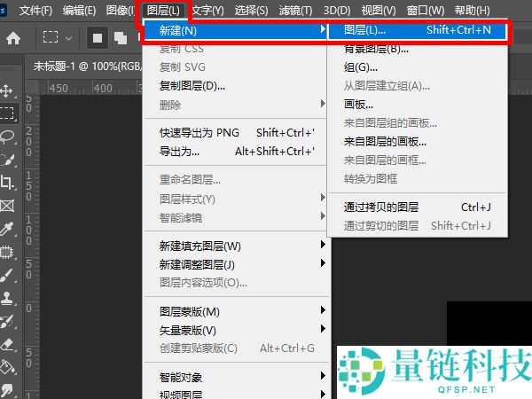
Task: Select the Move tool
Action: pos(7,91)
